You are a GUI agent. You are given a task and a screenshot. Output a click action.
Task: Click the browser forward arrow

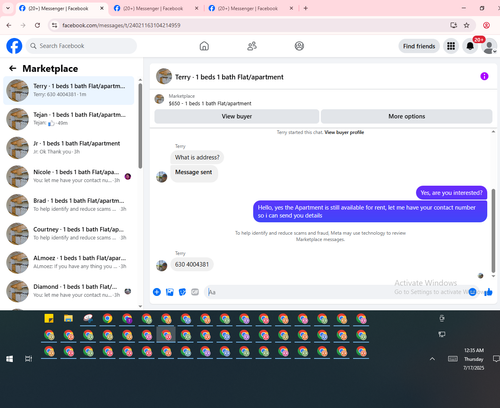click(23, 25)
